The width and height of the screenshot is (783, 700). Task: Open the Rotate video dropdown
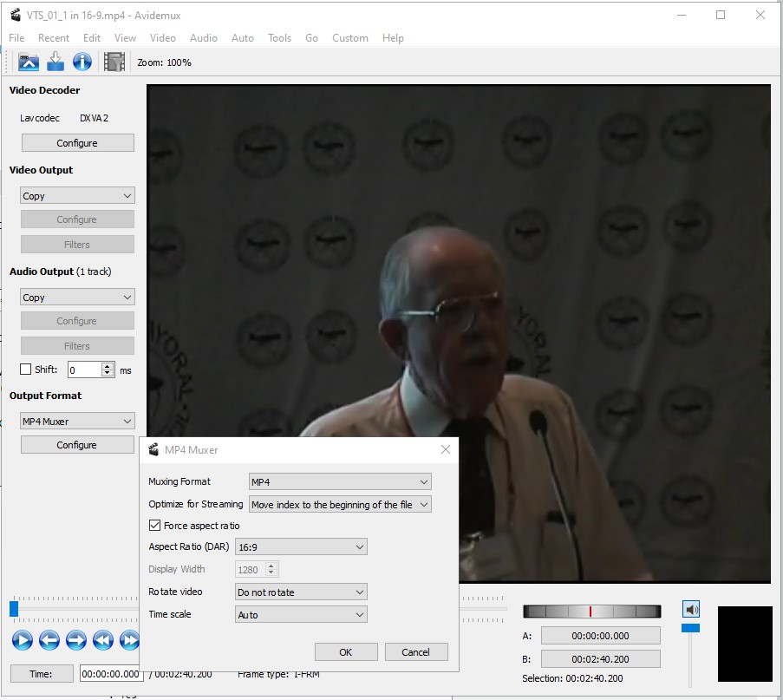(301, 592)
